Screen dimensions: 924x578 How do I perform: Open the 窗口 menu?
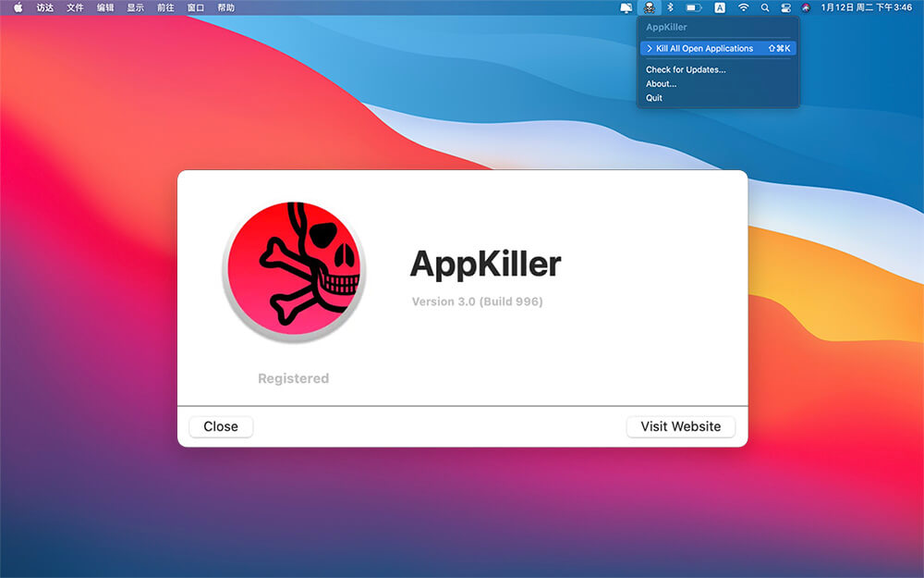(x=196, y=7)
